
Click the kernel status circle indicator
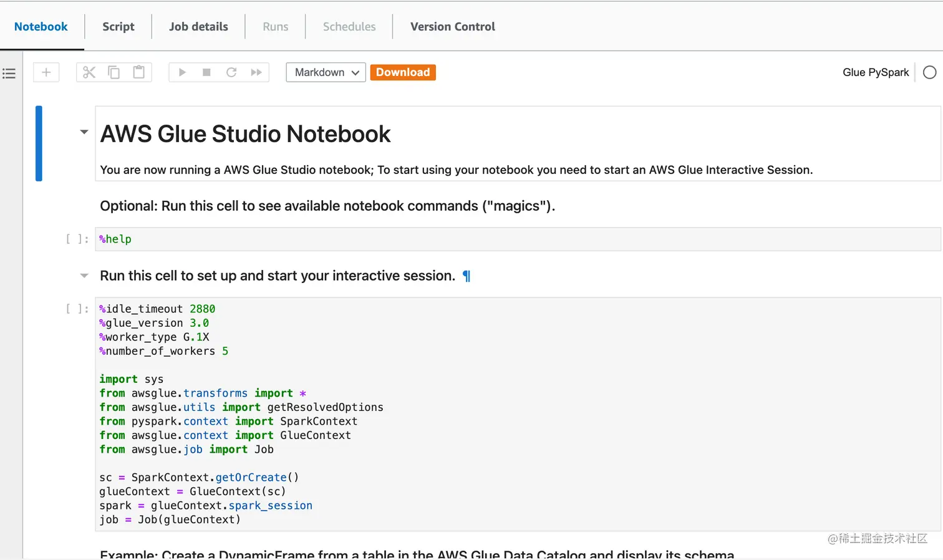[929, 72]
